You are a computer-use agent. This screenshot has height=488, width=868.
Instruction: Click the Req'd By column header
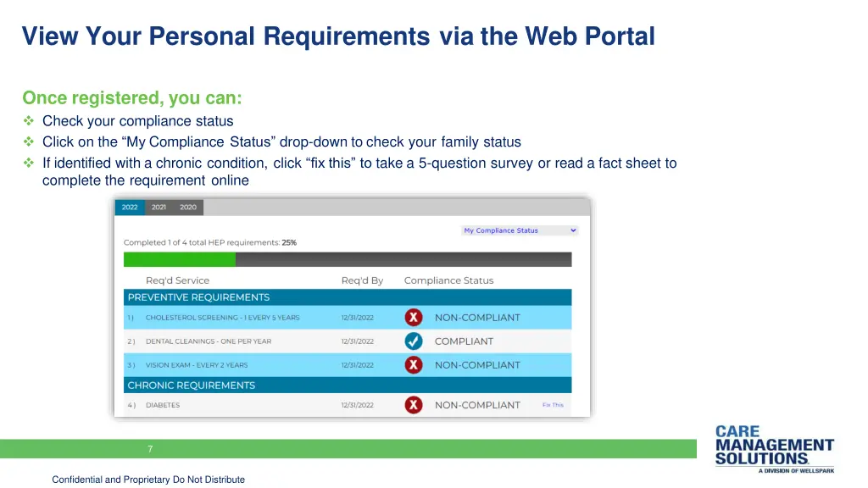pos(362,280)
